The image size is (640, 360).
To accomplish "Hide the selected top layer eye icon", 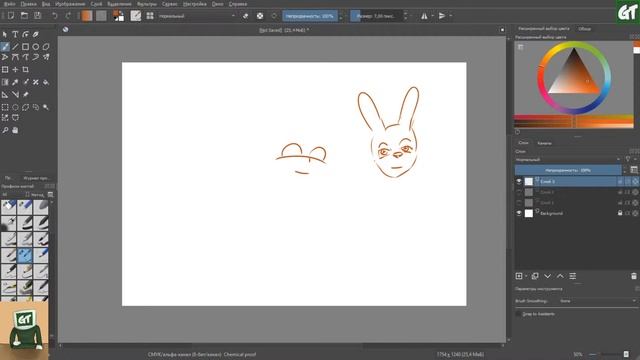I will click(x=519, y=181).
